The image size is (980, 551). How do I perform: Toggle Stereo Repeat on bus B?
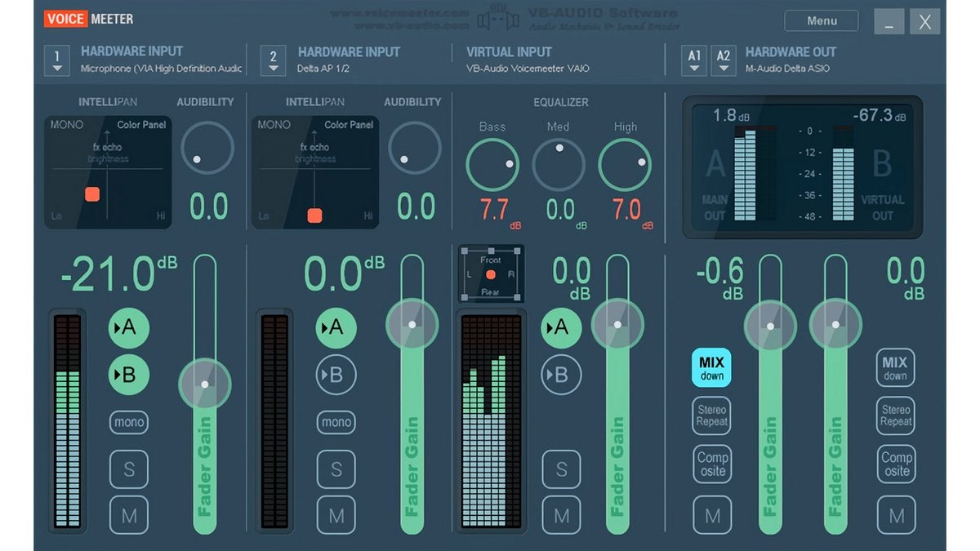pyautogui.click(x=896, y=415)
